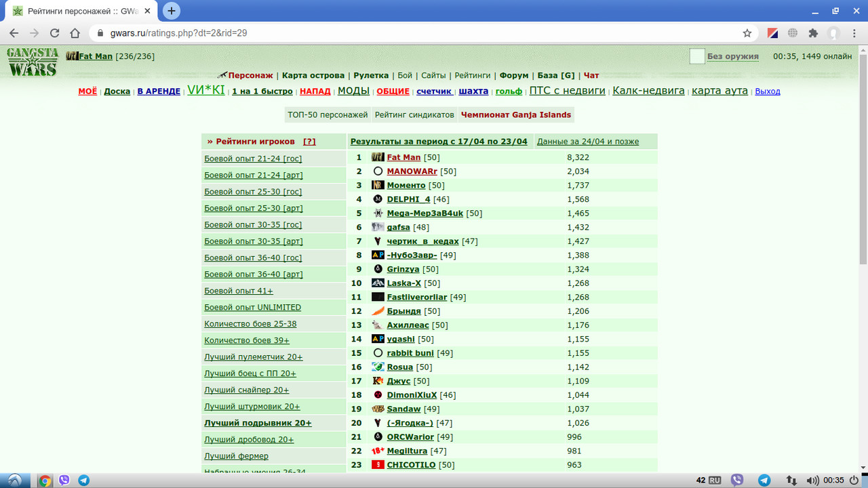Open player DELPHI_4 profile
Viewport: 868px width, 488px height.
pos(409,199)
